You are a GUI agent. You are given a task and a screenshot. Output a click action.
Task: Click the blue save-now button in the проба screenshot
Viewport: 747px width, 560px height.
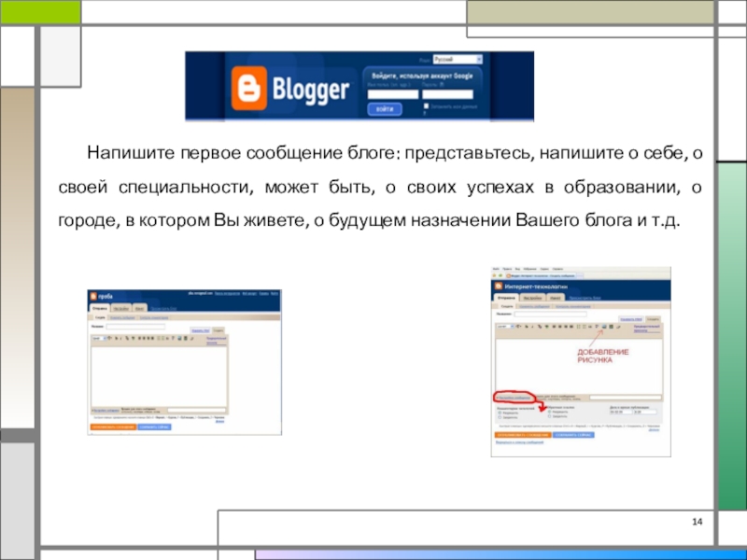pos(154,427)
